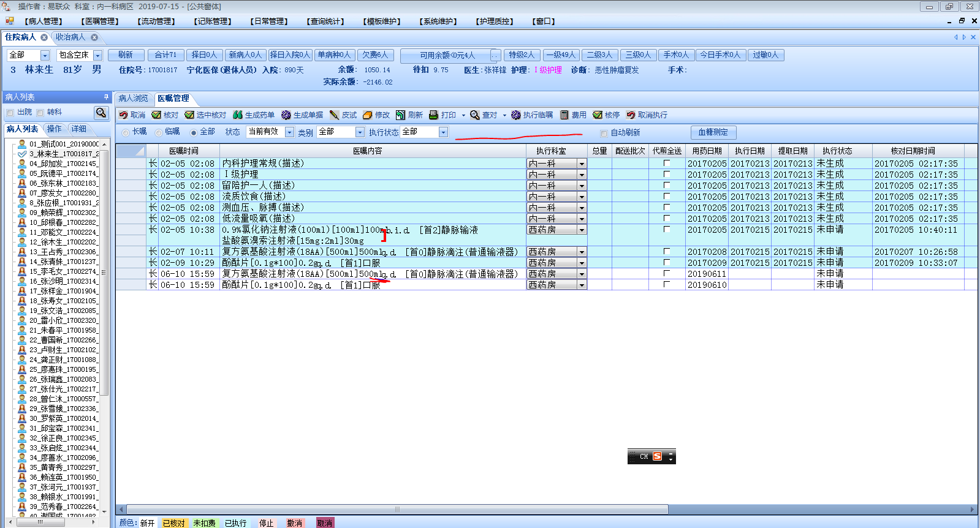Switch to the 操作 tab in patient panel
980x528 pixels.
click(55, 129)
